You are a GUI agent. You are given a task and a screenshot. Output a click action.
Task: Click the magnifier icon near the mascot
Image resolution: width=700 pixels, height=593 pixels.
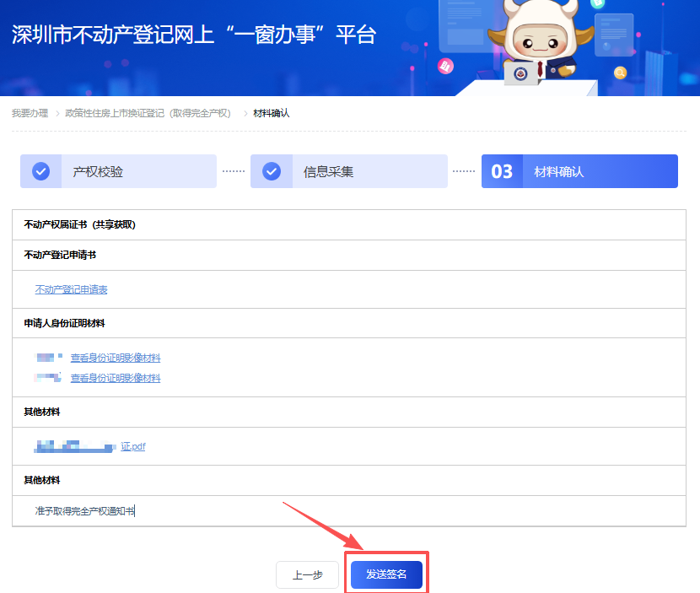pyautogui.click(x=621, y=73)
